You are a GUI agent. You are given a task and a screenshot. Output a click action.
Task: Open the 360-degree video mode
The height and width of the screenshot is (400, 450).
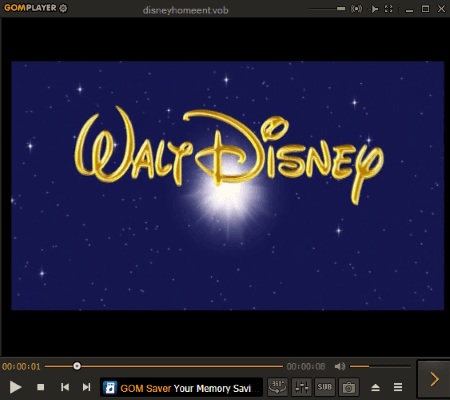[x=278, y=387]
